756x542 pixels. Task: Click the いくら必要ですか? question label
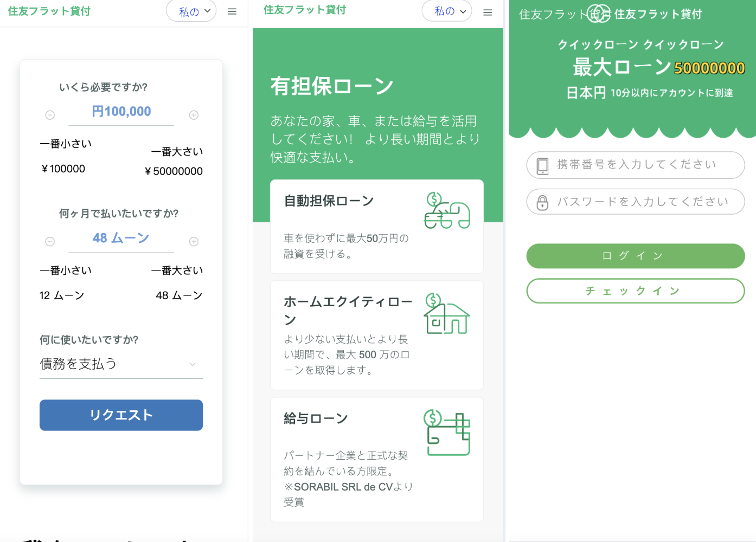coord(104,87)
